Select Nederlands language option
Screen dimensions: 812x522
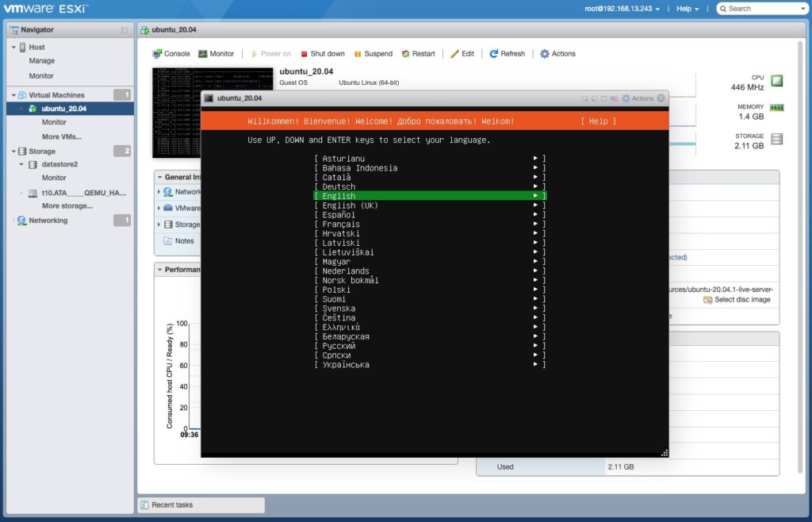[x=430, y=271]
